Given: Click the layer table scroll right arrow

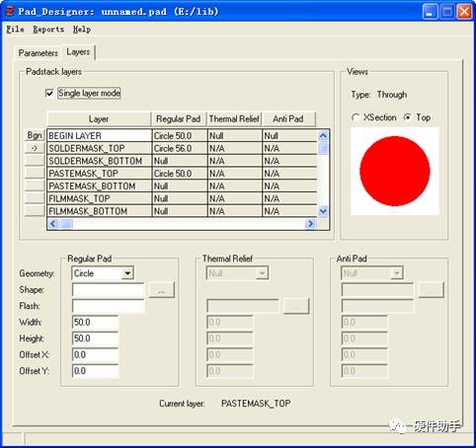Looking at the screenshot, I should click(x=310, y=224).
